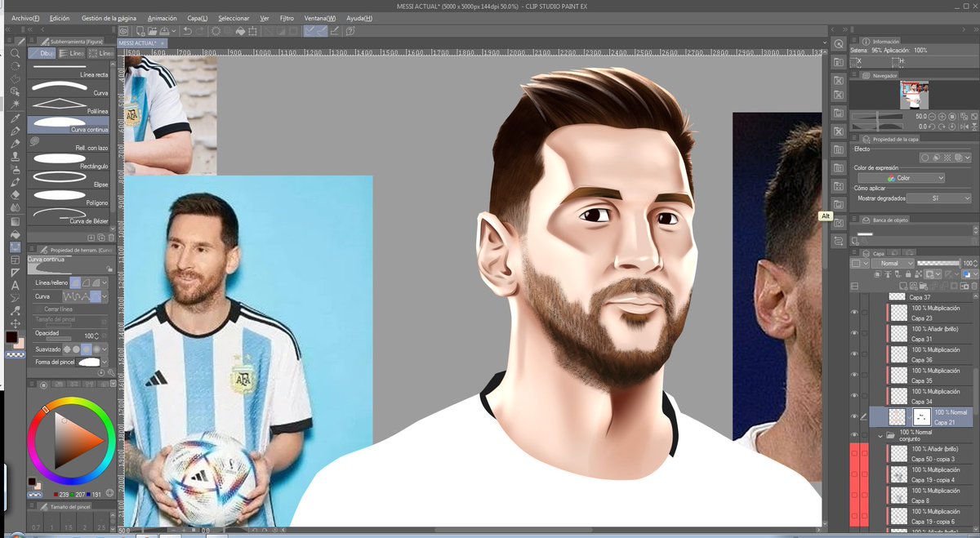Toggle visibility of layer Capa 31
This screenshot has width=980, height=538.
click(x=854, y=334)
